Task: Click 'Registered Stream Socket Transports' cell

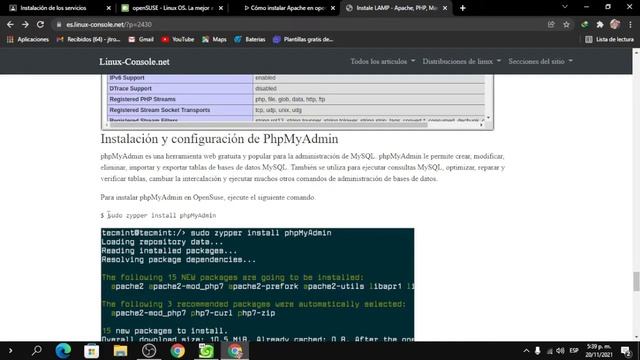Action: coord(180,110)
